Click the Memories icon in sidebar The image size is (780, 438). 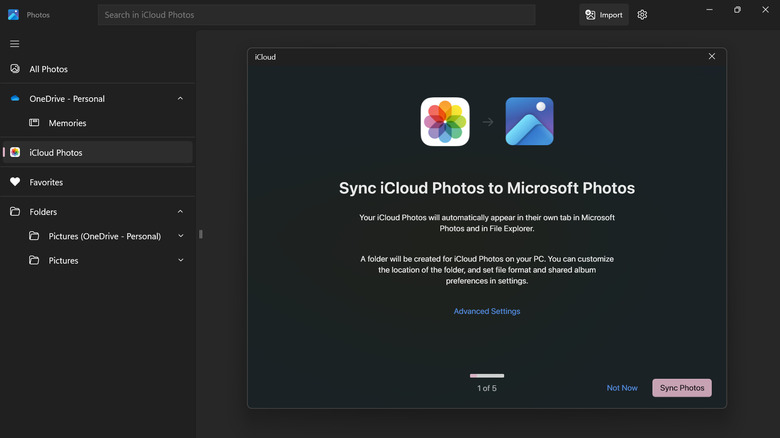click(34, 123)
